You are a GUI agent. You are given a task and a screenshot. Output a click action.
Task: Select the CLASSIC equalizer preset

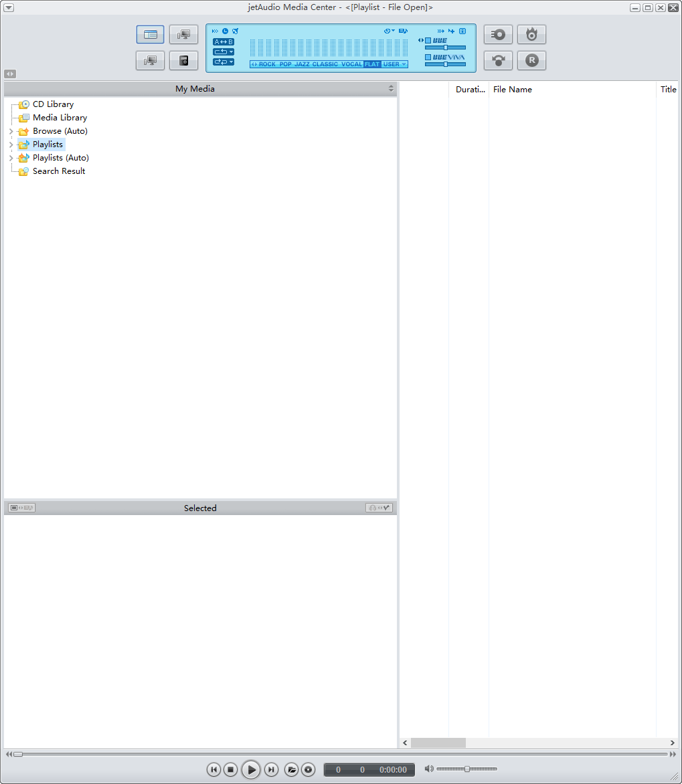click(325, 64)
